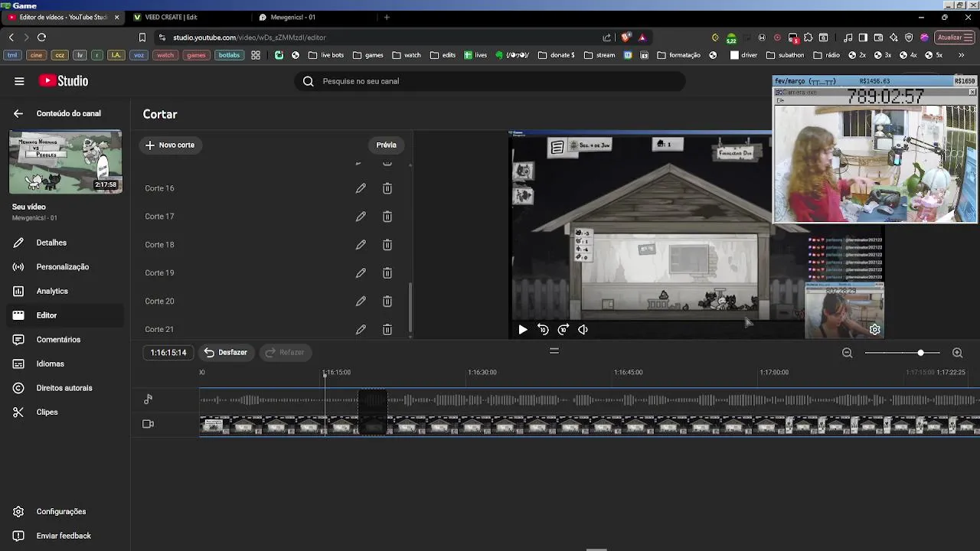Delete Corte 19 using the trash icon
This screenshot has width=980, height=551.
coord(387,273)
